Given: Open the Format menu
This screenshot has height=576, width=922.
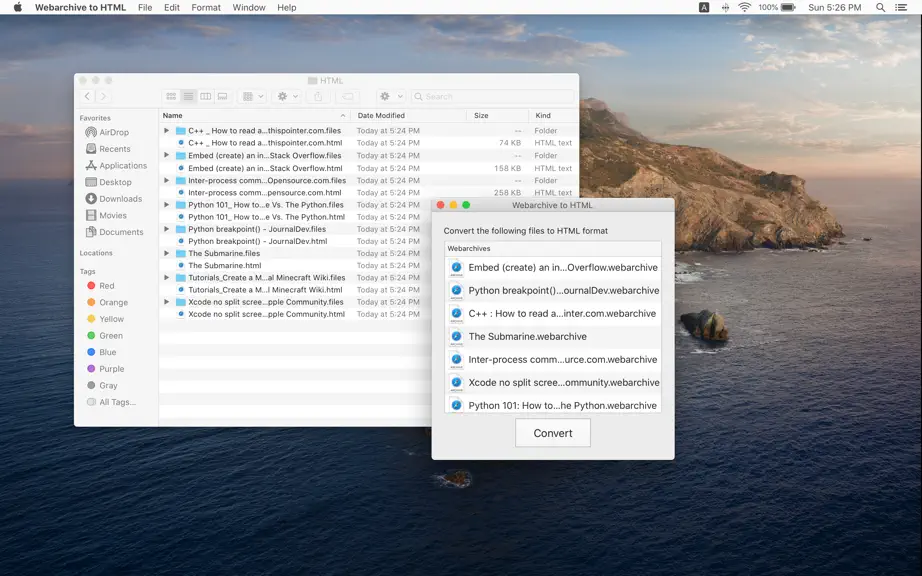Looking at the screenshot, I should (x=206, y=7).
